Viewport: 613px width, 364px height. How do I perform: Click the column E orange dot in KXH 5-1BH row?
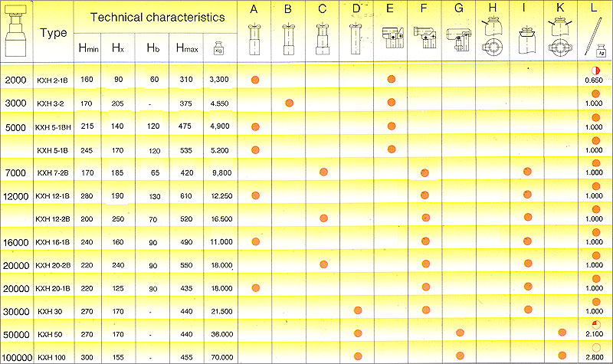[x=392, y=126]
